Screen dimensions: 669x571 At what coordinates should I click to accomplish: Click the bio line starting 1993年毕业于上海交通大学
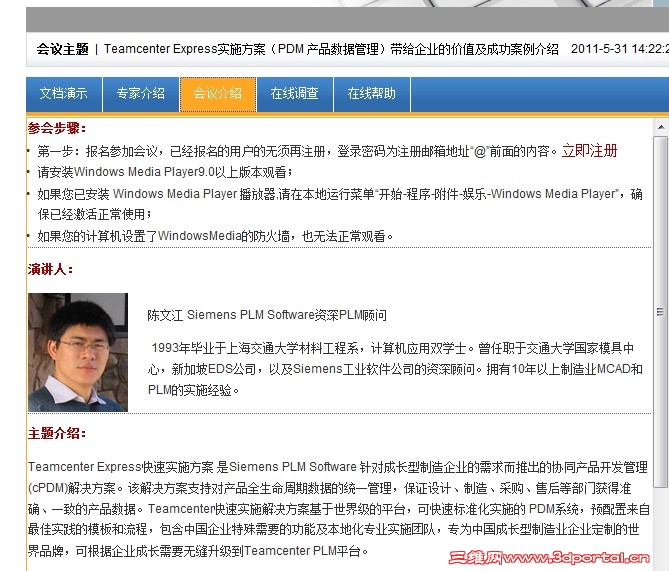pos(393,348)
